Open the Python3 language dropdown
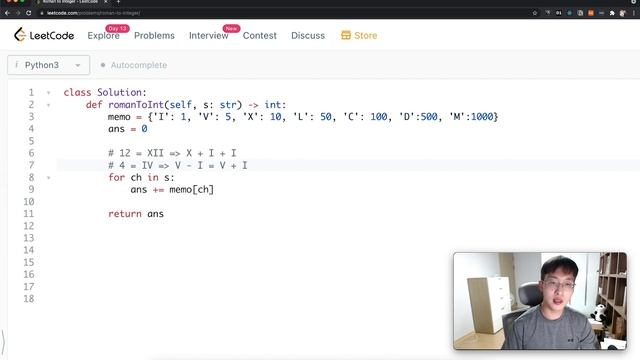 pos(49,65)
